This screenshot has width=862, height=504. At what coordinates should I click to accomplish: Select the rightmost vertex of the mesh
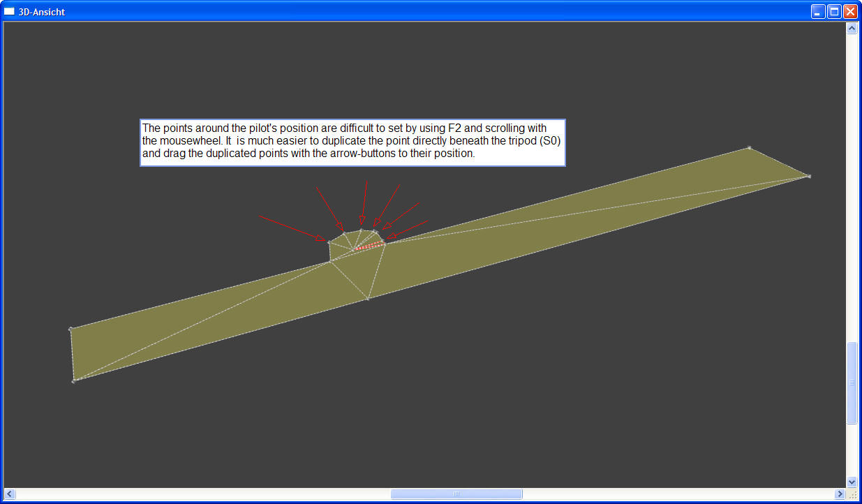[809, 176]
